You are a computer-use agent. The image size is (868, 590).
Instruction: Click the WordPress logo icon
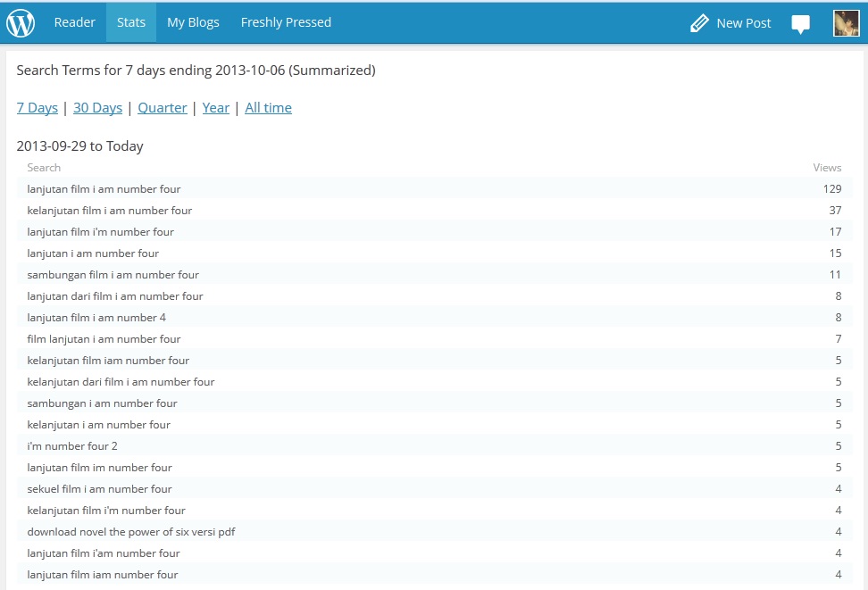point(21,22)
